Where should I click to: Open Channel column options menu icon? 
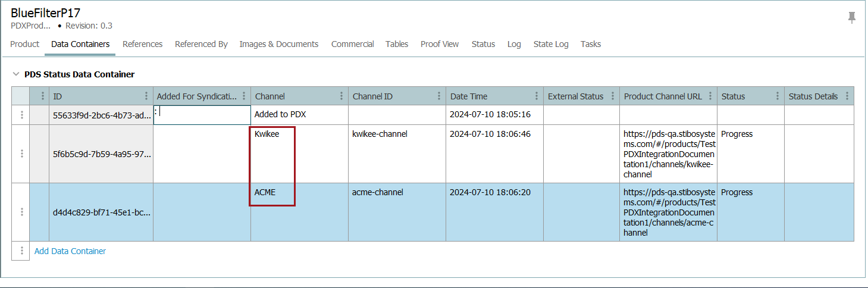coord(341,96)
